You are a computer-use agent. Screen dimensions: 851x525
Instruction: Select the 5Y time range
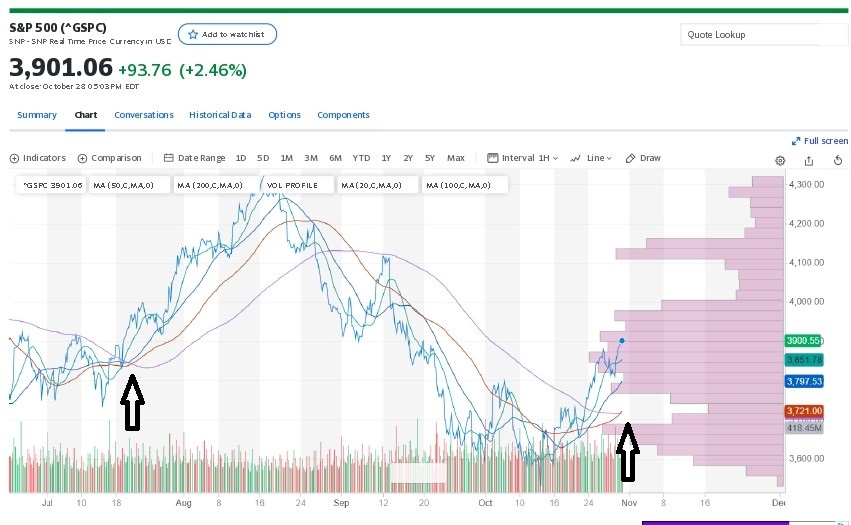[x=430, y=158]
